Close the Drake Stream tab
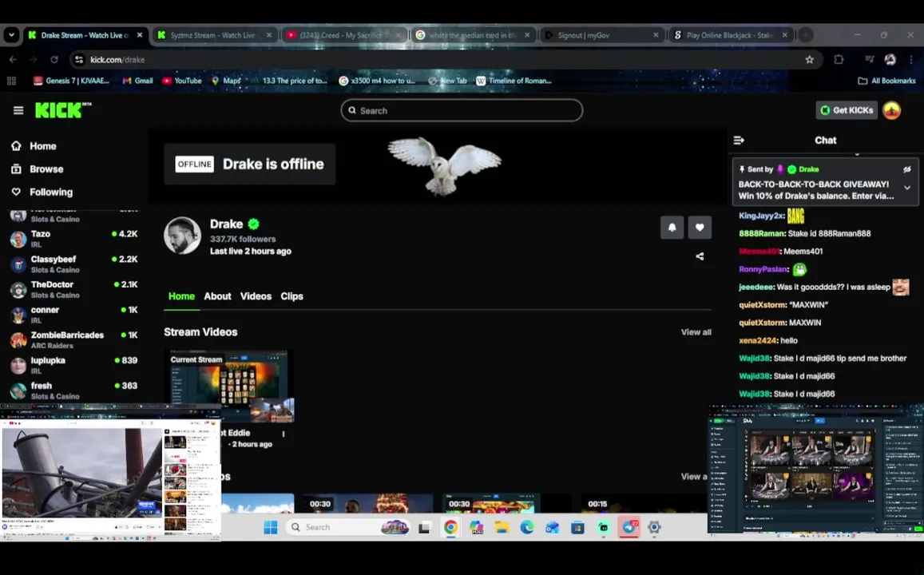The height and width of the screenshot is (575, 924). (x=140, y=35)
